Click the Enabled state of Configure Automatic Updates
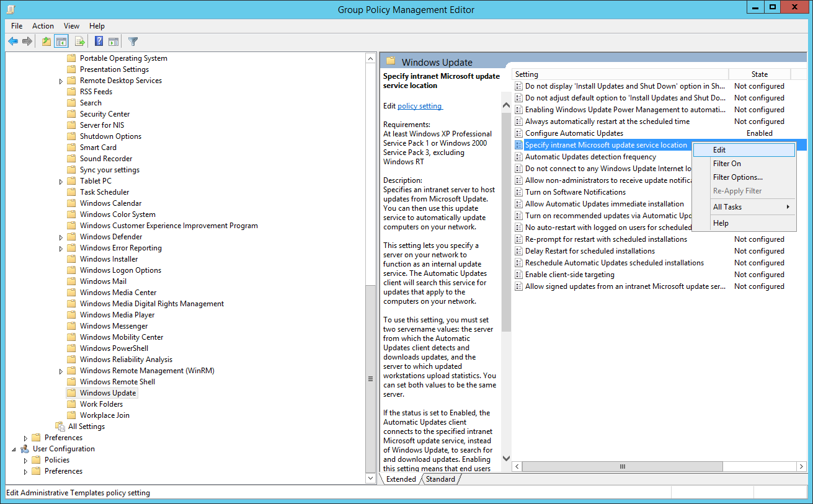 tap(760, 133)
